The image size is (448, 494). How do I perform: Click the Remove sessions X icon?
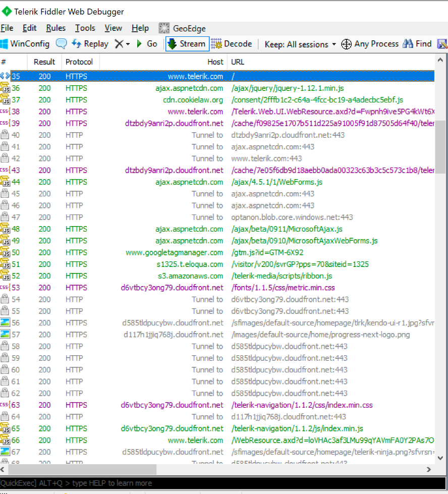(x=119, y=44)
